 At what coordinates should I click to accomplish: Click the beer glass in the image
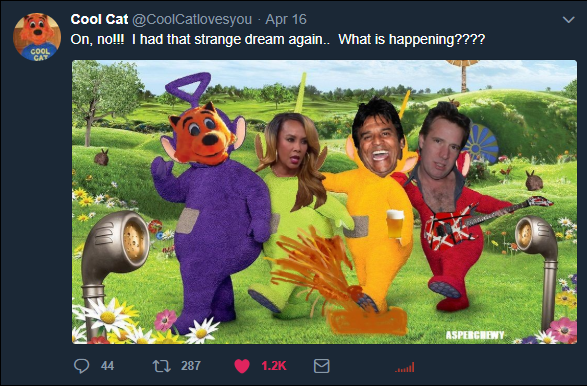point(395,224)
